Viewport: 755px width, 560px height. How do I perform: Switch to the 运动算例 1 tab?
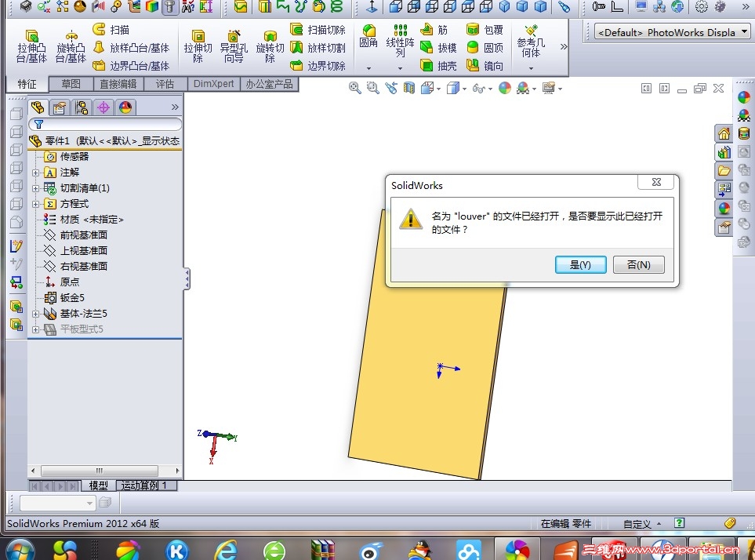147,485
